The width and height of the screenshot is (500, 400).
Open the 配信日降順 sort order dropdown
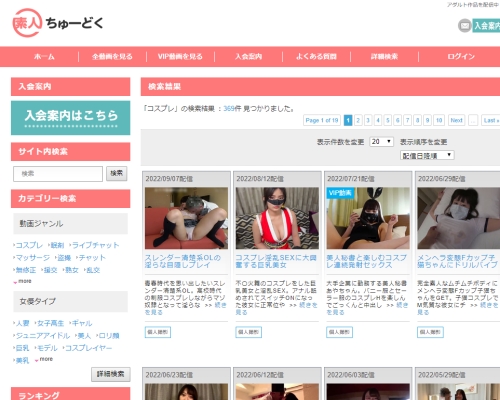click(427, 155)
